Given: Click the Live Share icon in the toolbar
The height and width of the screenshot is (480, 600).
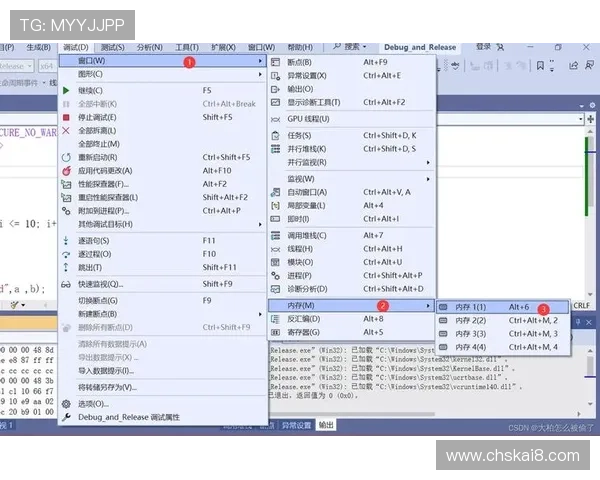Looking at the screenshot, I should 573,66.
